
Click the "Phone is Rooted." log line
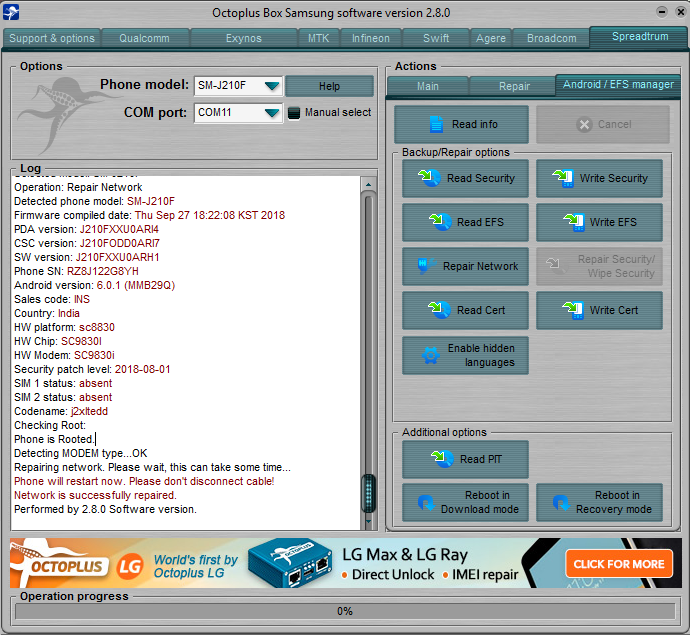tap(54, 439)
